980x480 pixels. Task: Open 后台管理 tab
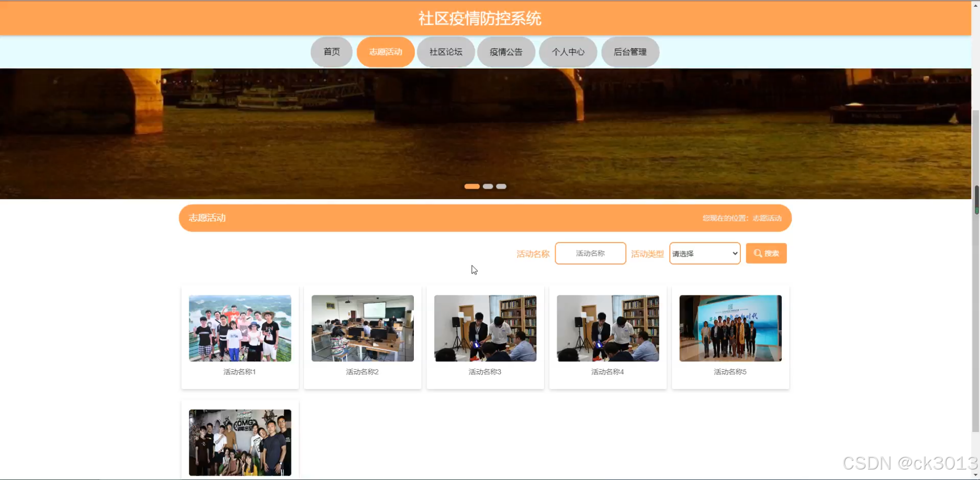pos(630,52)
